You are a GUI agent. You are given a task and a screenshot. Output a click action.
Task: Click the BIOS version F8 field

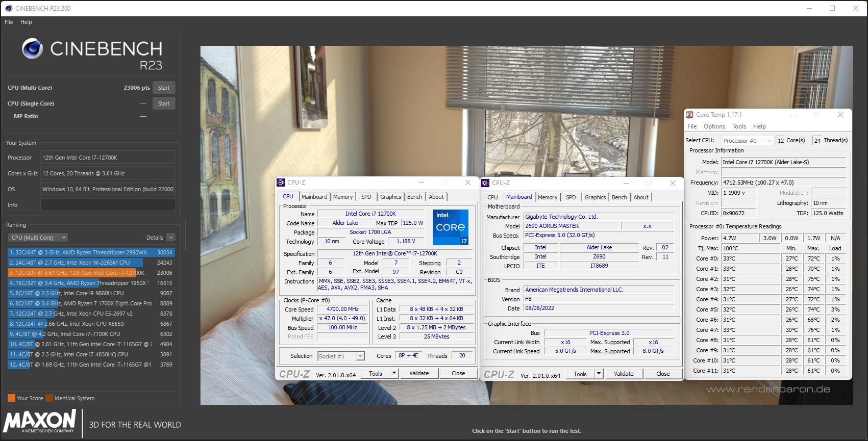click(599, 299)
